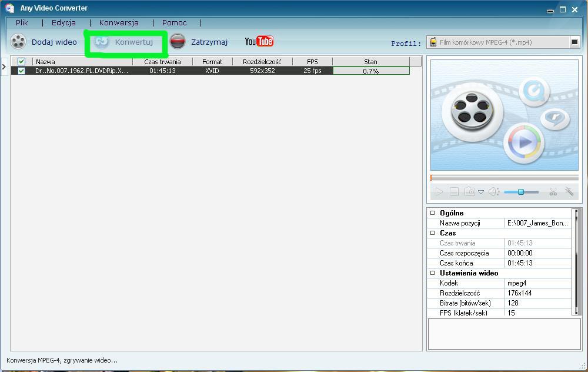Click the Any Video Converter title bar icon
Image resolution: width=588 pixels, height=372 pixels.
9,8
